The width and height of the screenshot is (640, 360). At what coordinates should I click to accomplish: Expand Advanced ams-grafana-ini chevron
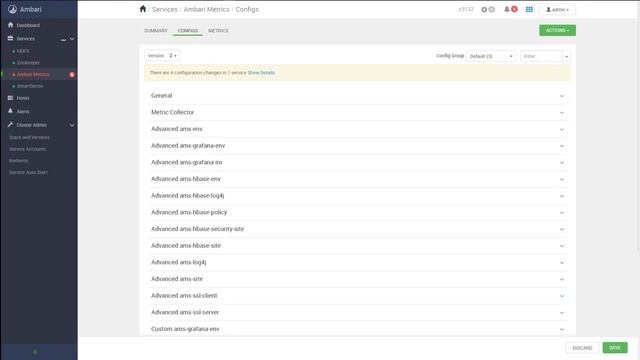pos(562,162)
